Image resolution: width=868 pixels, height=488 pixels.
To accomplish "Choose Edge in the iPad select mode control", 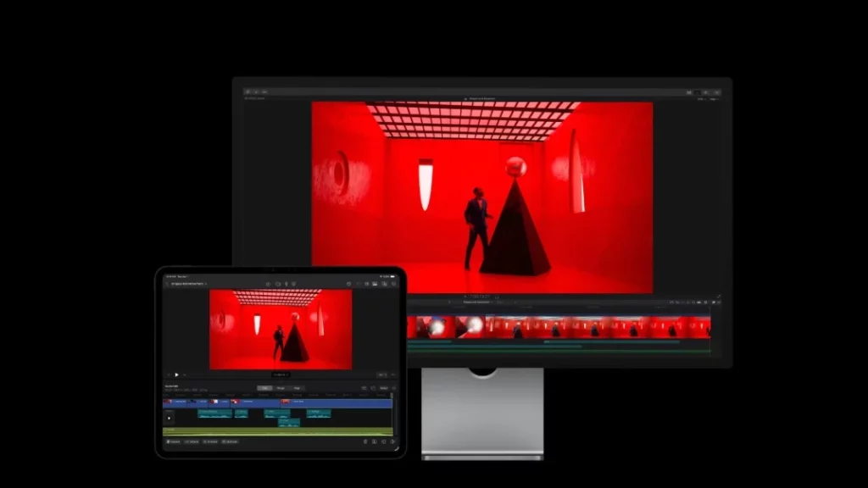I will 297,388.
